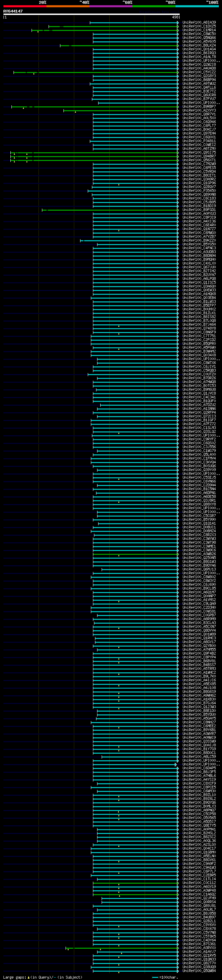Click the green alignment bar for UniRef100_B9RBP7
The width and height of the screenshot is (222, 980).
(x=95, y=106)
